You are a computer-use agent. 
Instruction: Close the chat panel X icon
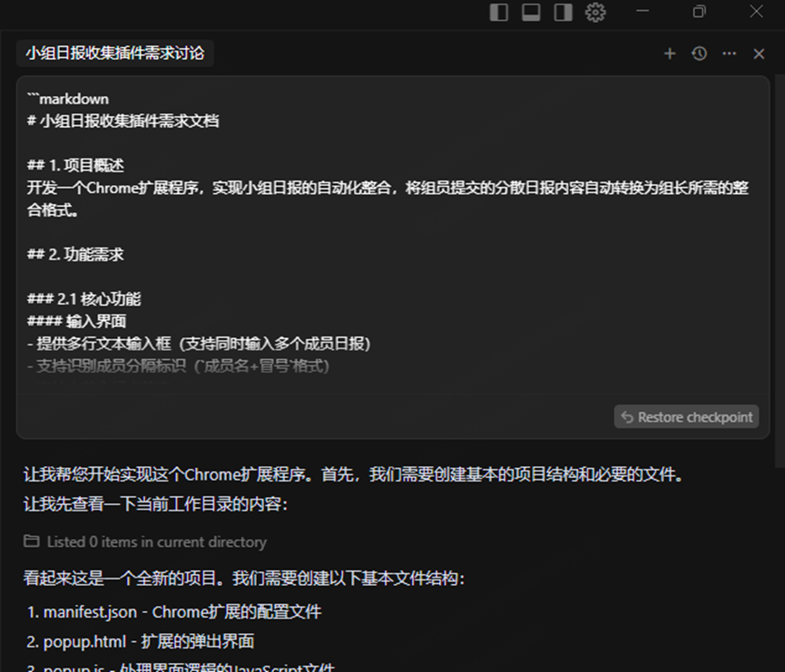[x=759, y=54]
